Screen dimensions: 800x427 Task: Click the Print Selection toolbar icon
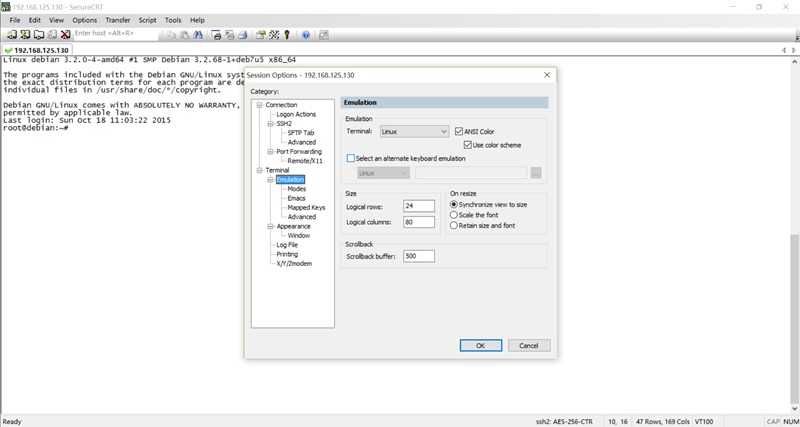pos(230,35)
